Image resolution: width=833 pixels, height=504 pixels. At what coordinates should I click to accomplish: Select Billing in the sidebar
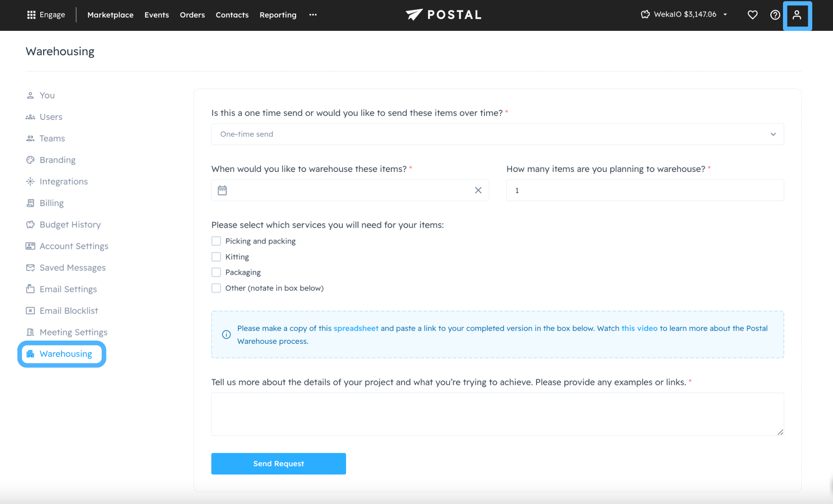pyautogui.click(x=51, y=203)
